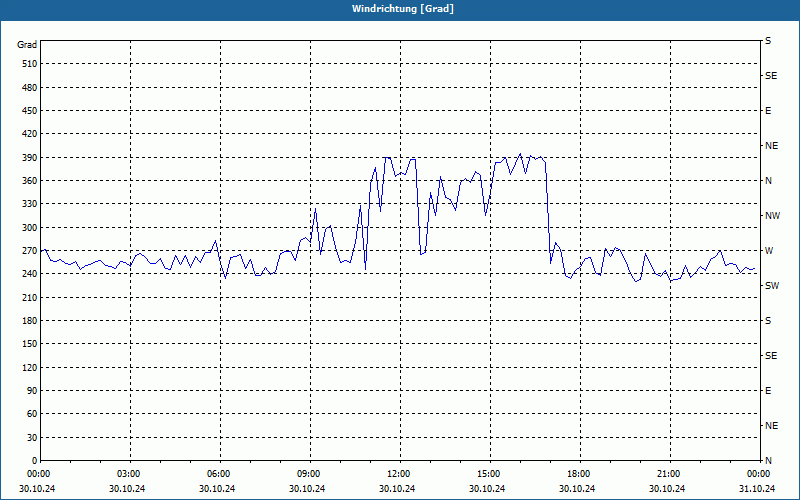Click the 420 y-axis value
Screen dimensions: 800x500
[x=30, y=134]
